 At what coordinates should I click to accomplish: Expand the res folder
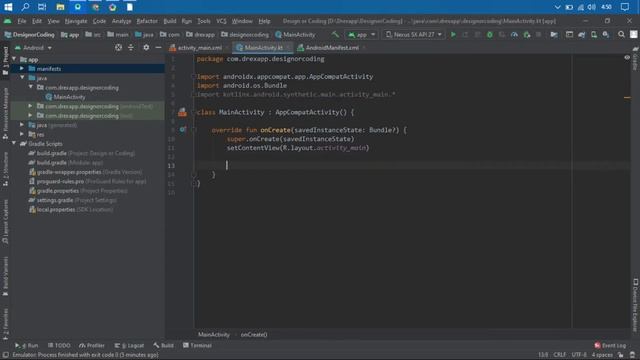(x=22, y=134)
